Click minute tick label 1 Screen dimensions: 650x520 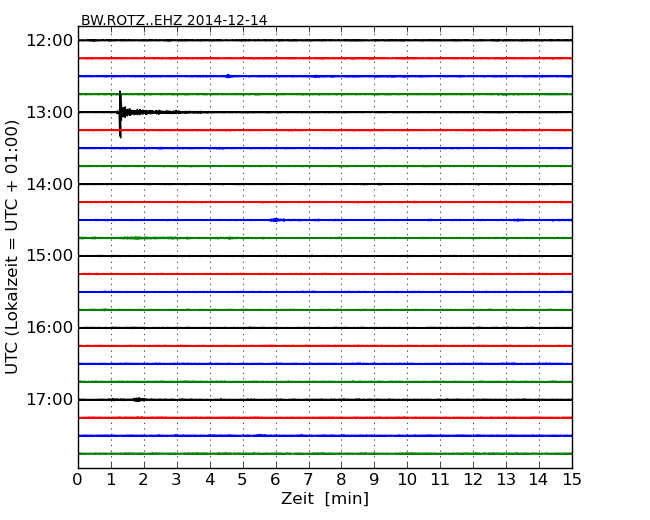coord(111,480)
